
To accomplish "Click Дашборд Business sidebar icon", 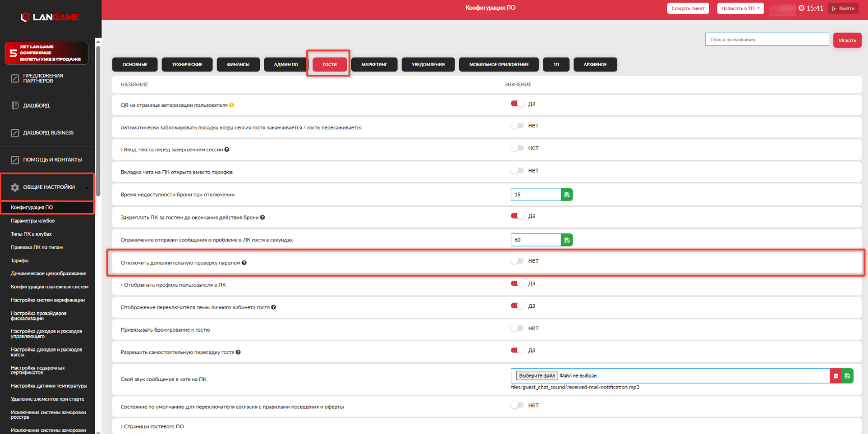I will tap(15, 133).
